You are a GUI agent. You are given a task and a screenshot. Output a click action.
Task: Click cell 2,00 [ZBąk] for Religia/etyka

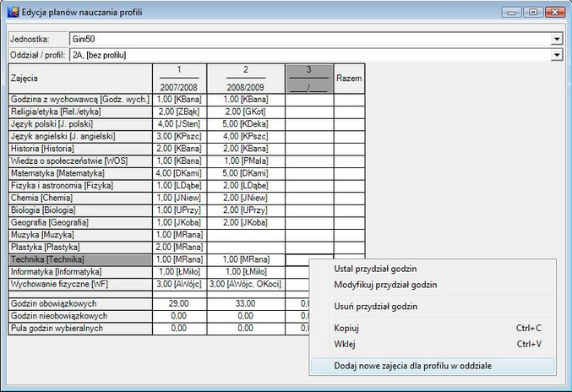point(179,112)
